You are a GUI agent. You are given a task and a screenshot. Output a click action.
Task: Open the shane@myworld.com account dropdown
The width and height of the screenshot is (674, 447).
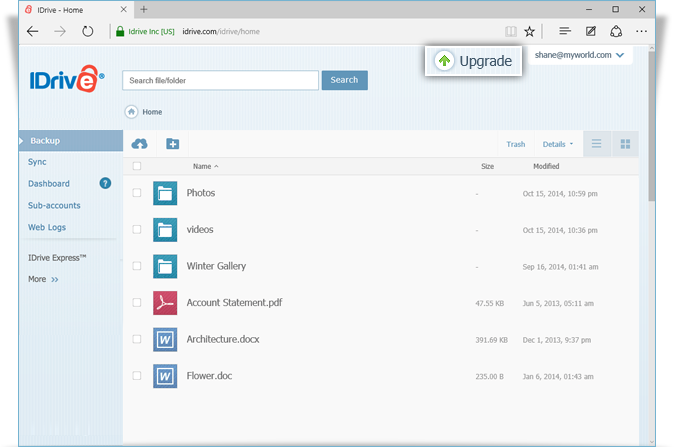coord(579,55)
